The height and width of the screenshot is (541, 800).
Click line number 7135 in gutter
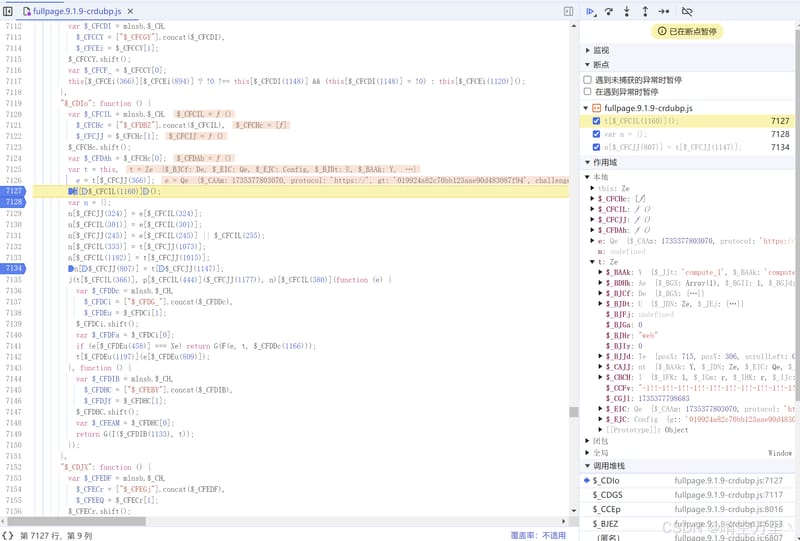click(x=13, y=280)
